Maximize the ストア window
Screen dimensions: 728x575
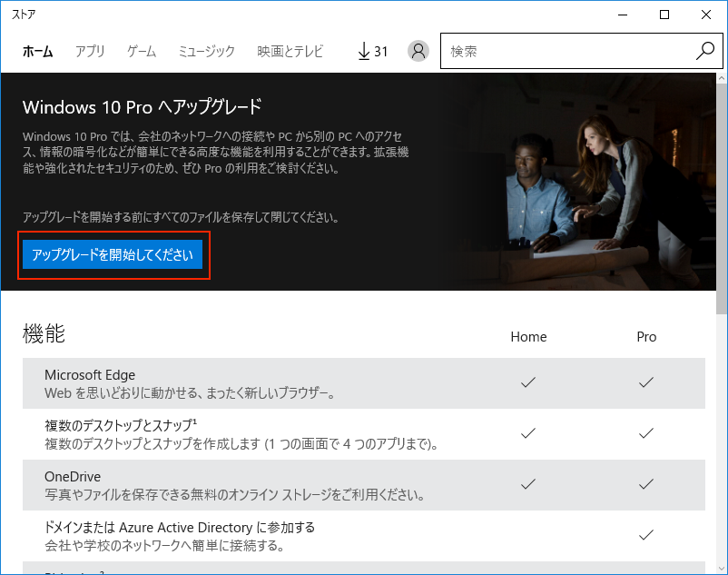point(664,15)
